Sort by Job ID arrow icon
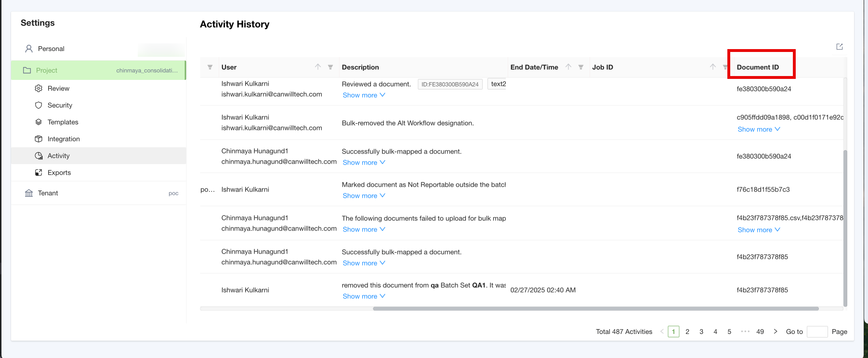 713,67
